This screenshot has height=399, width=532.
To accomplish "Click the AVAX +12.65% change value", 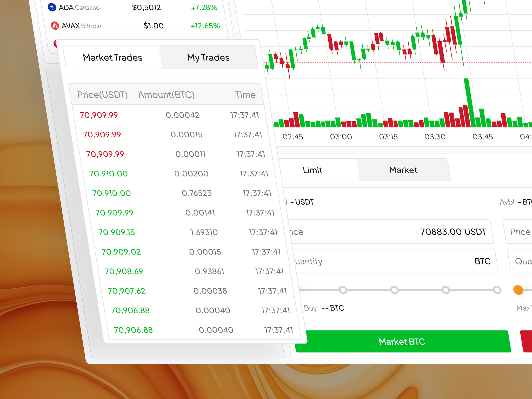I will click(205, 26).
